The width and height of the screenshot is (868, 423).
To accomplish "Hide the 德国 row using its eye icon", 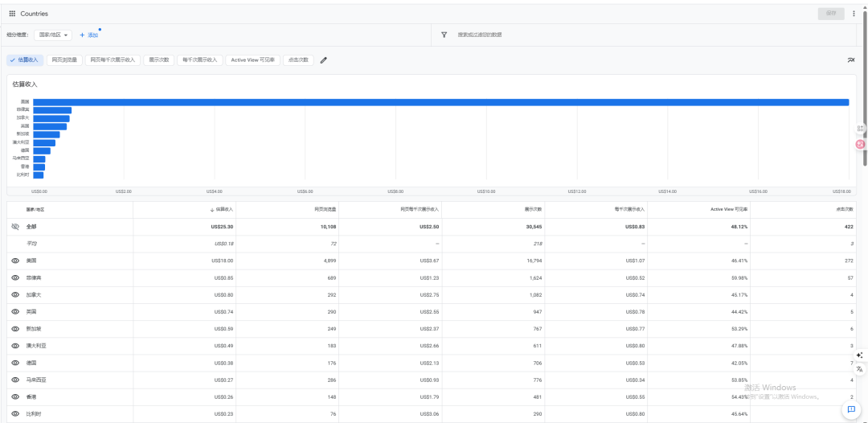I will (x=15, y=363).
